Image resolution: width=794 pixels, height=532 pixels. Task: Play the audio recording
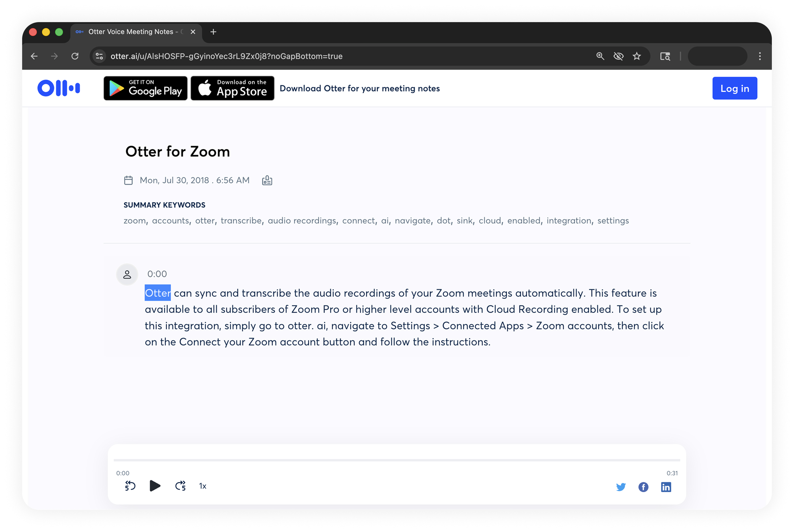[x=155, y=486]
